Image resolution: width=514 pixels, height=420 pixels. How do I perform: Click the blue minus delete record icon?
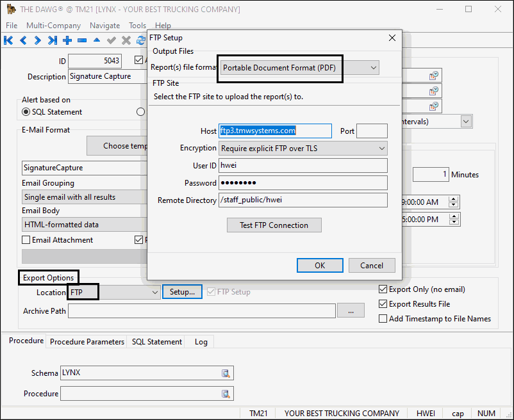[82, 40]
